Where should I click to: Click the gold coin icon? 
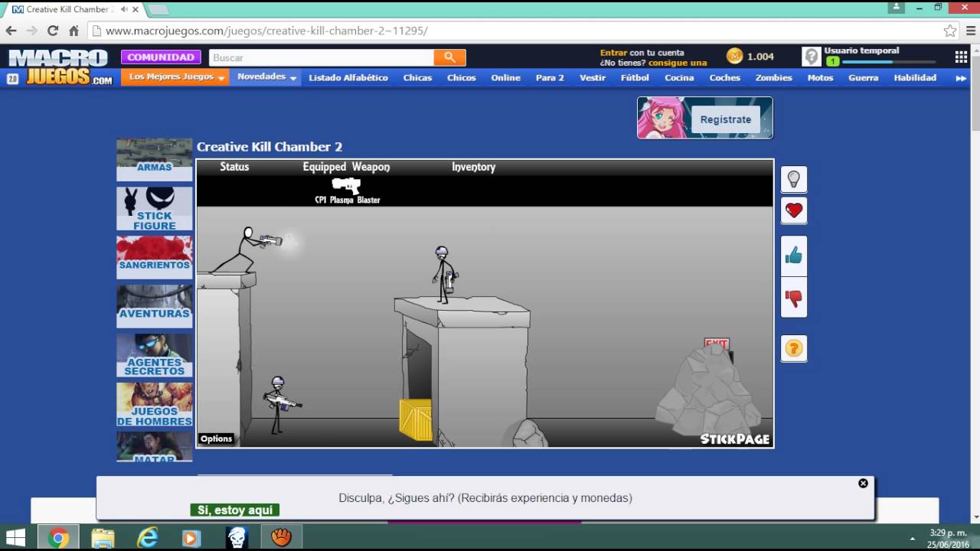pyautogui.click(x=735, y=57)
